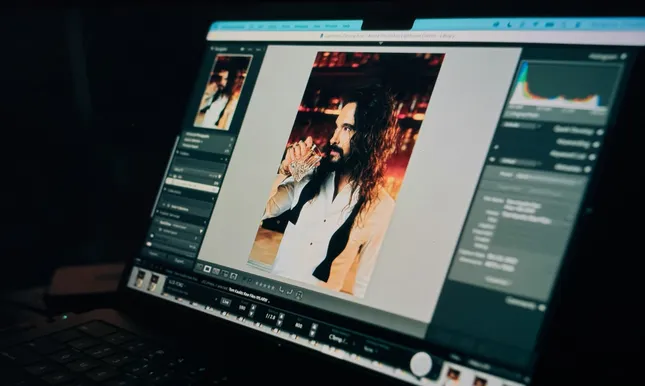Open Lightroom Classic app menu
The image size is (645, 386).
[233, 26]
